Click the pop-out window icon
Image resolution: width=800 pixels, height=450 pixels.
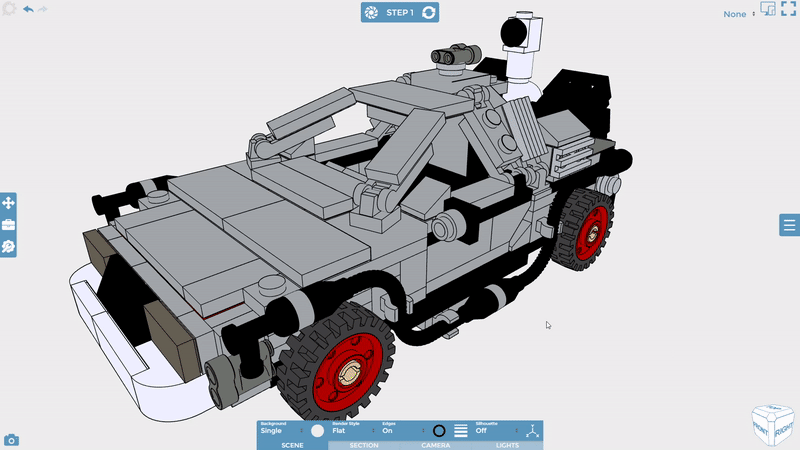coord(768,9)
